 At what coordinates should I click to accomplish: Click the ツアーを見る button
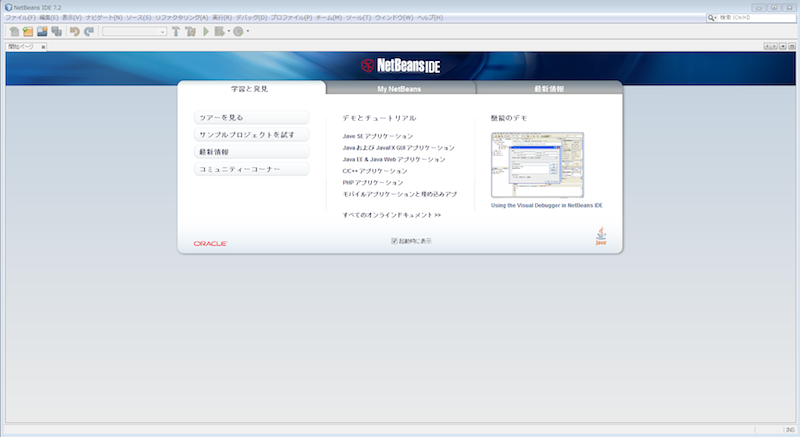(x=252, y=117)
